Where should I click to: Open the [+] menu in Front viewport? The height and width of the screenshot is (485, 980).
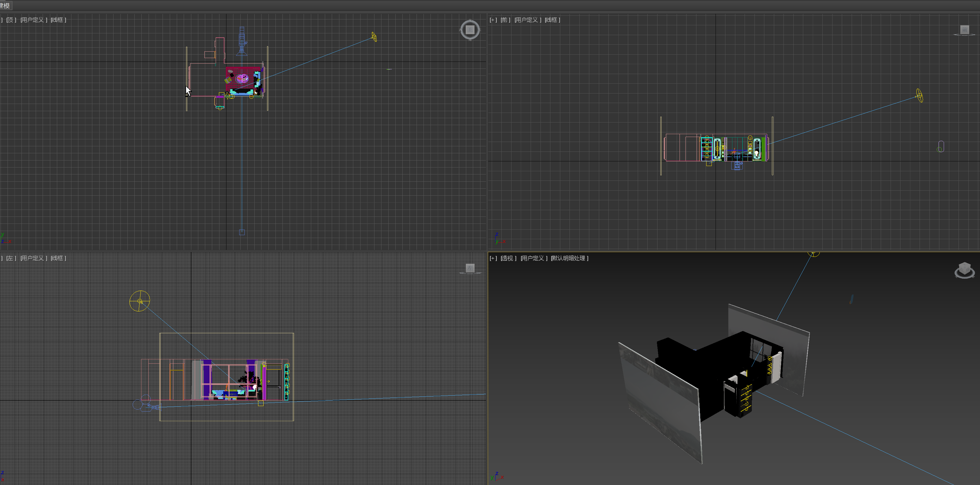pyautogui.click(x=493, y=20)
